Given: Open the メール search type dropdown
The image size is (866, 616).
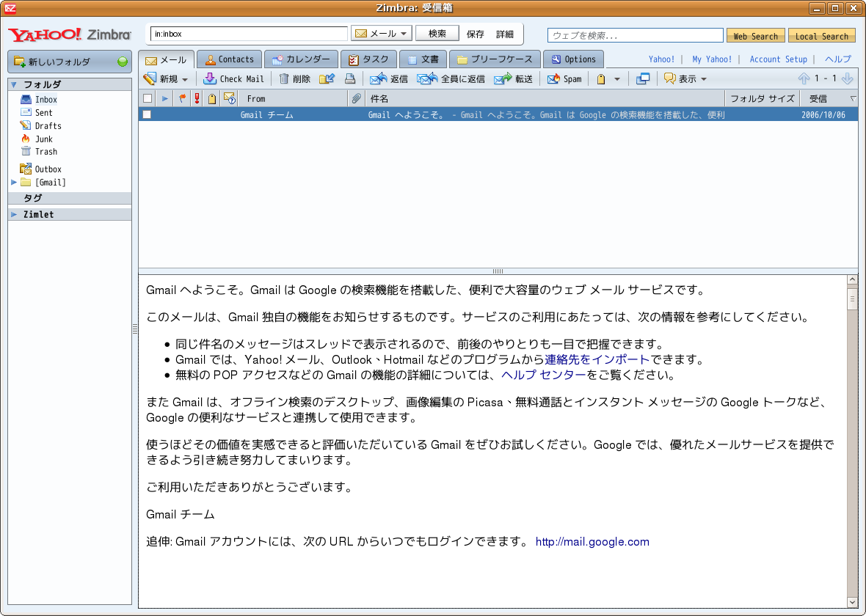Looking at the screenshot, I should pos(404,34).
